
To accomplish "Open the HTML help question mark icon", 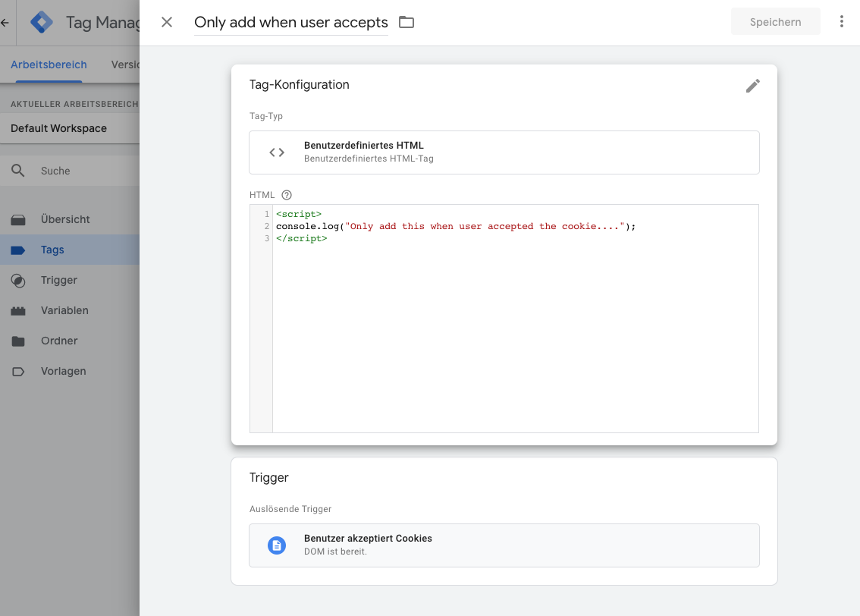I will [x=286, y=195].
